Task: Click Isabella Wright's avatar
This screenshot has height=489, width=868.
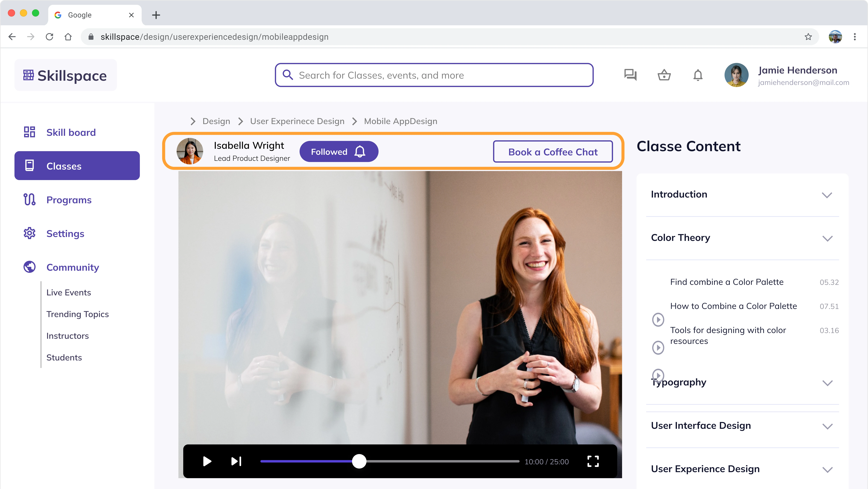Action: pos(190,151)
